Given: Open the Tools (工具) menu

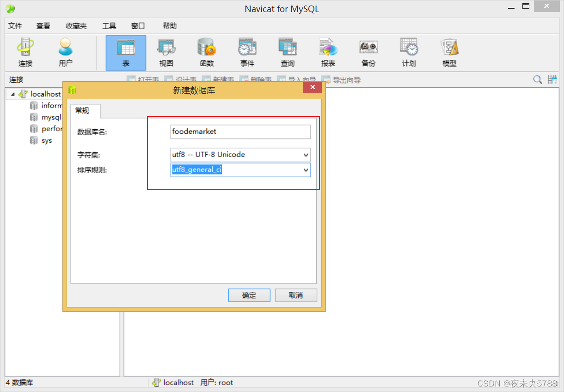Looking at the screenshot, I should click(109, 26).
